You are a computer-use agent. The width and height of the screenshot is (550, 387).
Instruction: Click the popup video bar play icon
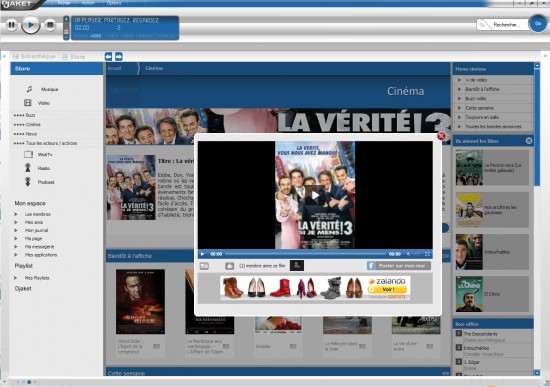tap(202, 254)
